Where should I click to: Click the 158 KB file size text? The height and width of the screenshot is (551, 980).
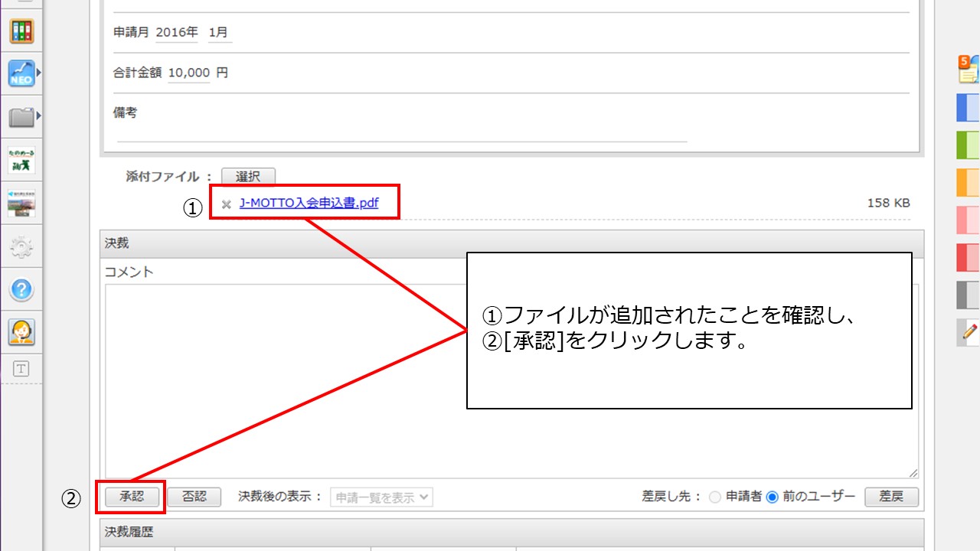point(889,203)
